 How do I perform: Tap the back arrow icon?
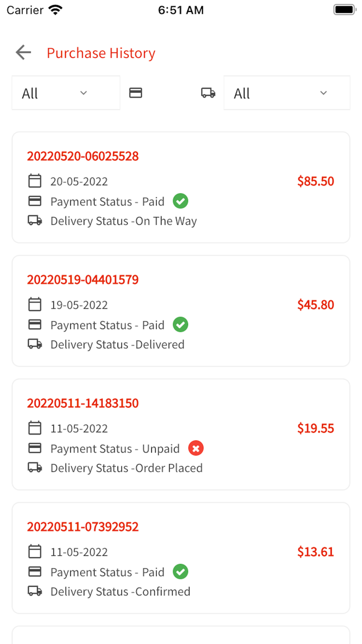[23, 52]
